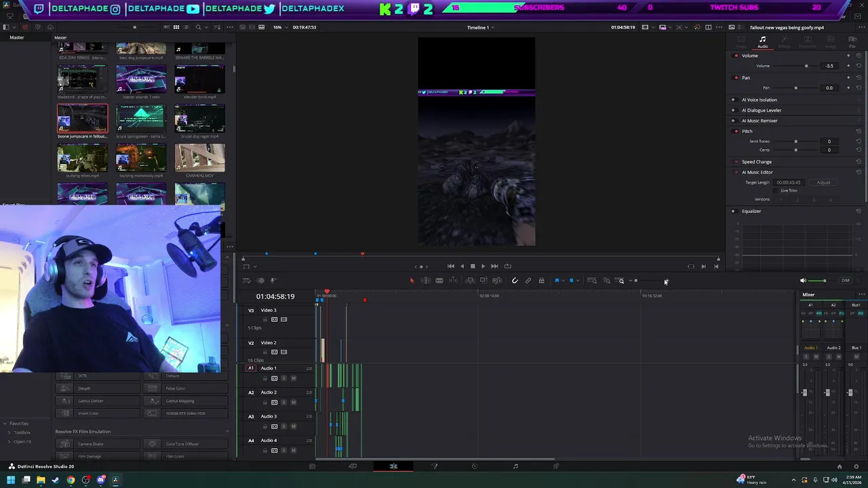Open the Fairlight page icon

tap(515, 466)
